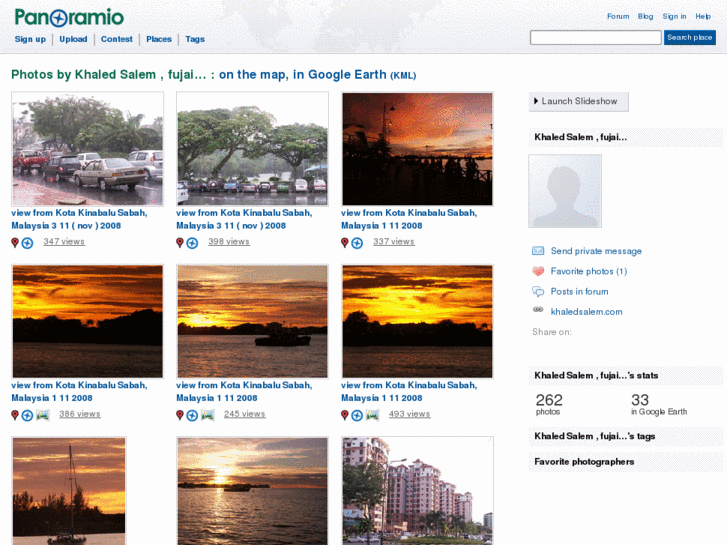
Task: Click the picture icon beside 386 views
Action: click(x=43, y=415)
